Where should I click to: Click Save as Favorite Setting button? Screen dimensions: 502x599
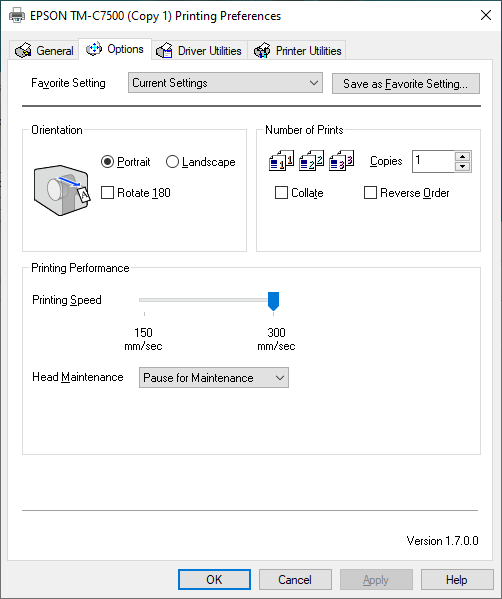[x=406, y=84]
